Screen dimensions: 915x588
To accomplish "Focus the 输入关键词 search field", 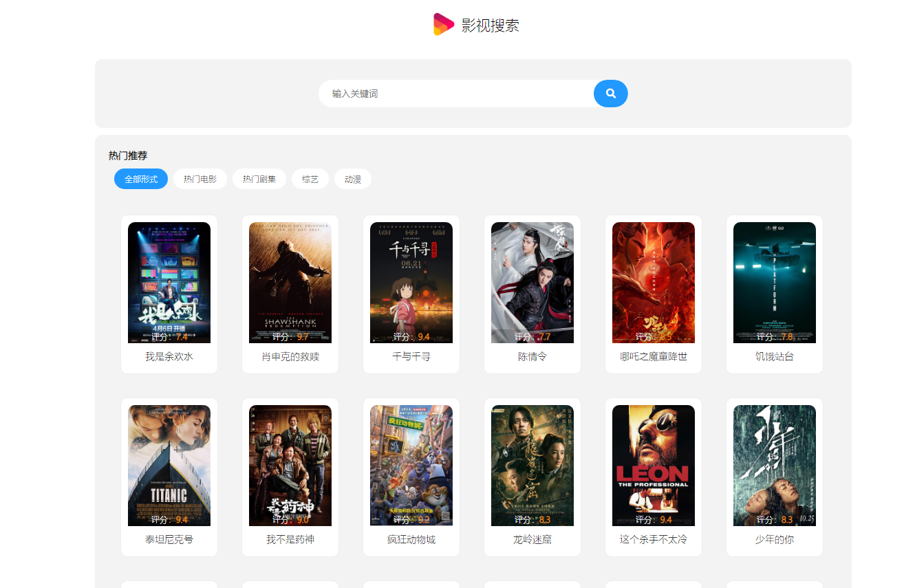I will [x=456, y=94].
